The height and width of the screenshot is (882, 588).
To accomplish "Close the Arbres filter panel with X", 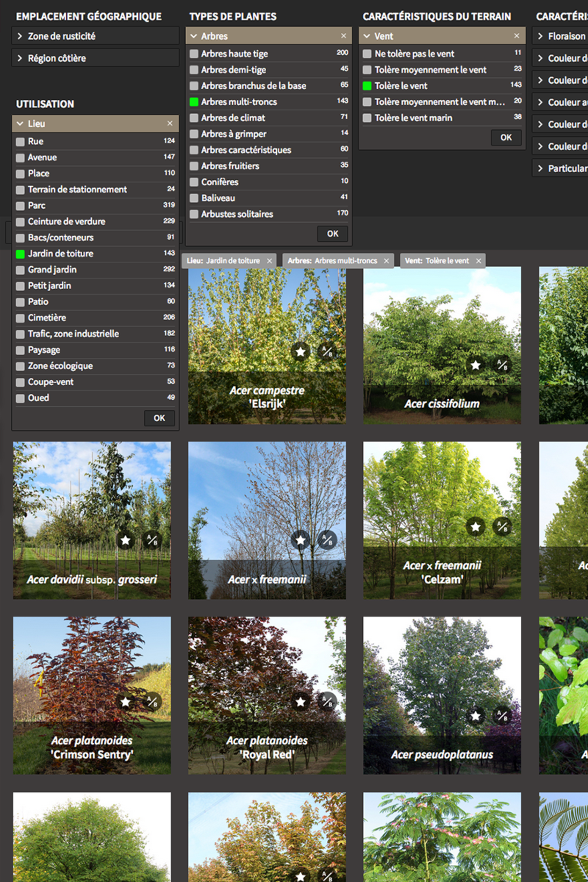I will tap(343, 36).
